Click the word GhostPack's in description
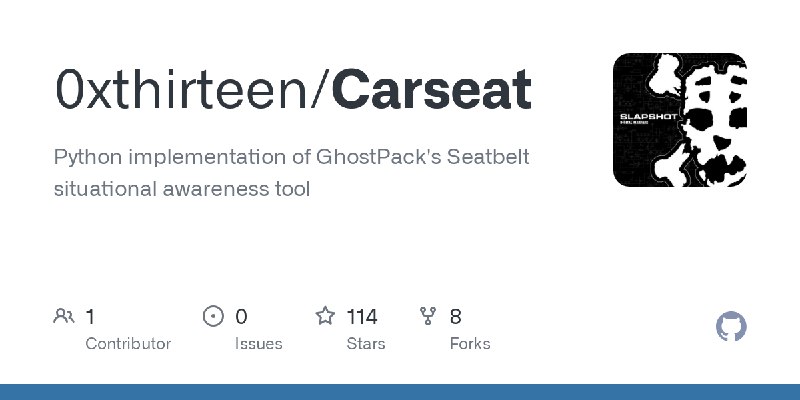Screen dimensions: 800x400 [379, 157]
